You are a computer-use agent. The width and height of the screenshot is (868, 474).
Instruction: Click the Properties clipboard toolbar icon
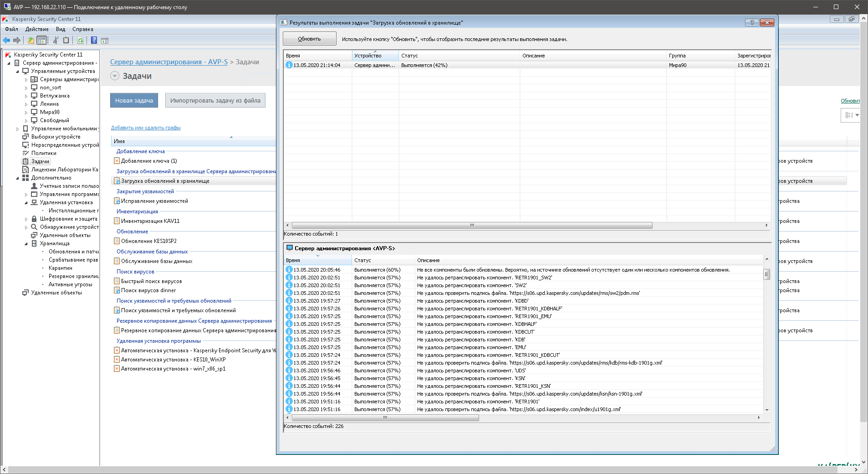point(66,41)
